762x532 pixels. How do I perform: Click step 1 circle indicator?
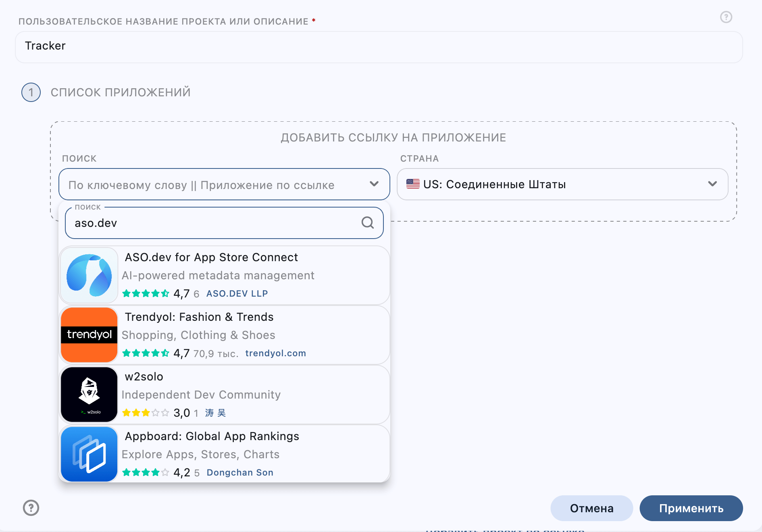31,92
